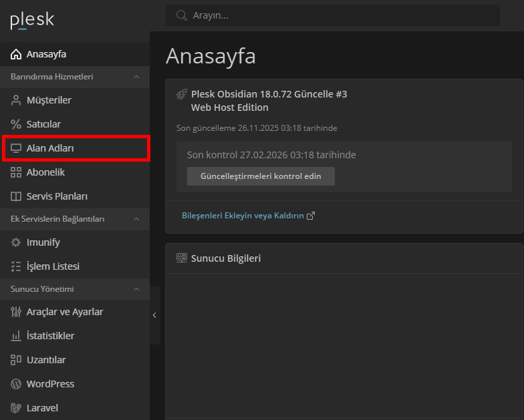Screen dimensions: 524x420
Task: Click the Satıcılar percent icon
Action: tap(16, 124)
